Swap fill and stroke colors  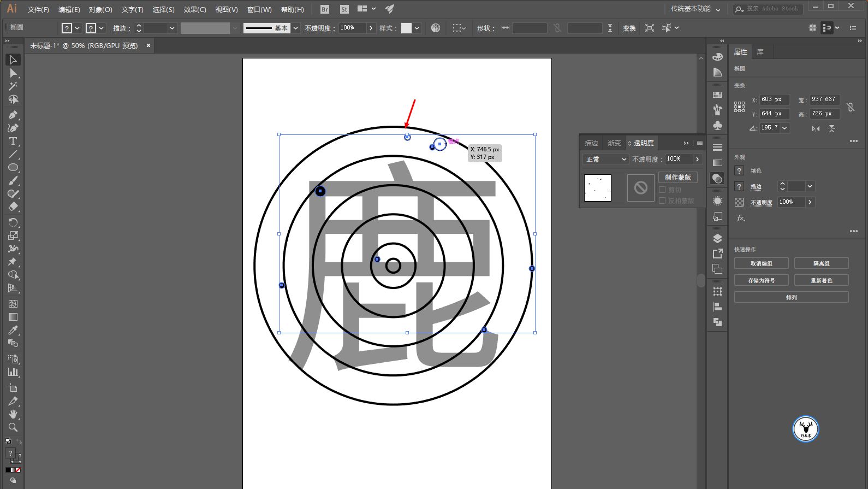pos(19,441)
